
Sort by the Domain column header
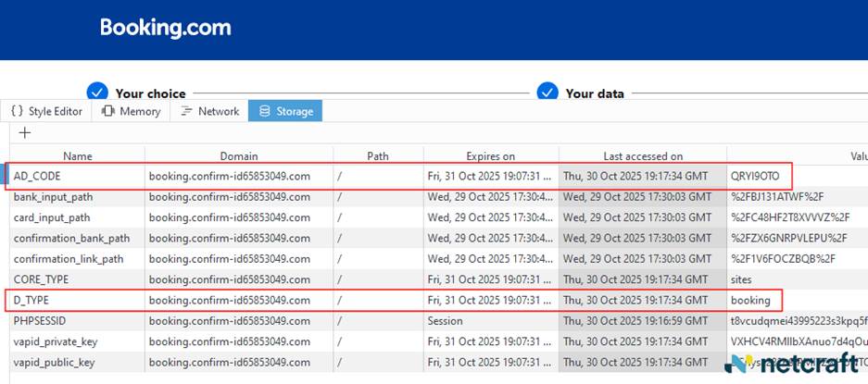pos(239,156)
